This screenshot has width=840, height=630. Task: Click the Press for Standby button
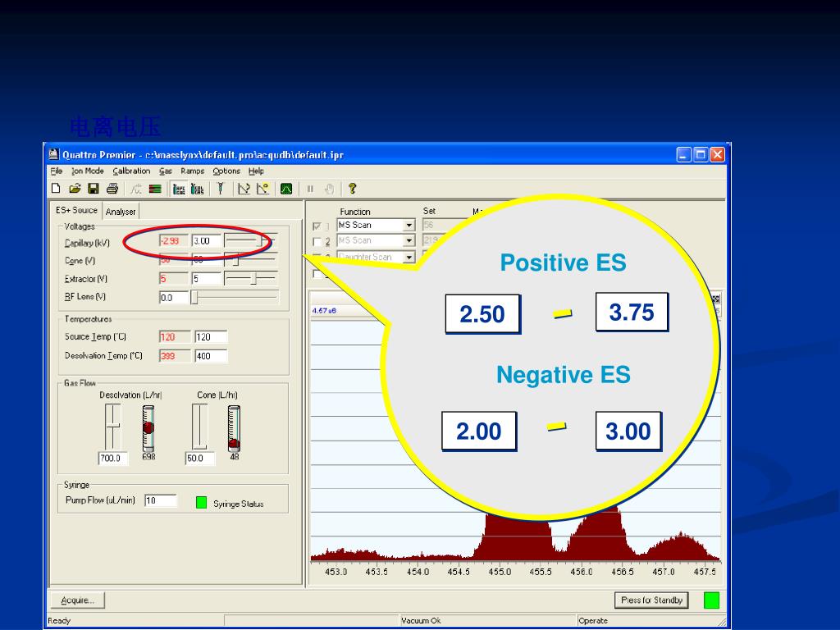651,600
